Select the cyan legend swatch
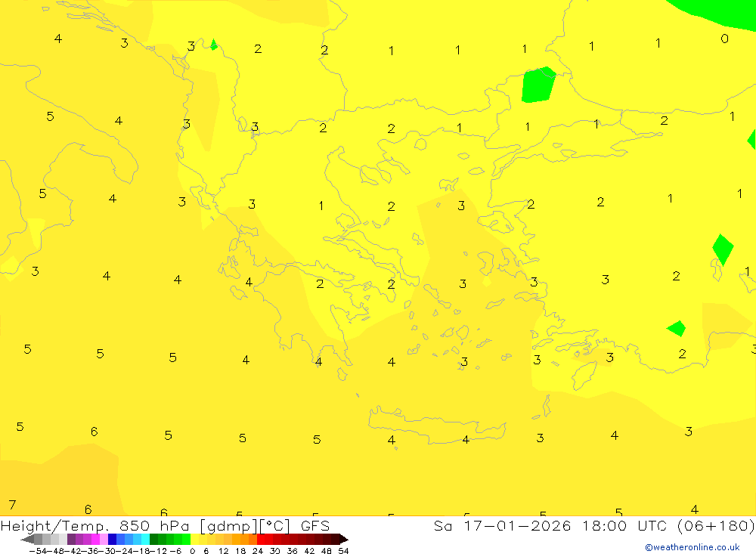 click(145, 539)
